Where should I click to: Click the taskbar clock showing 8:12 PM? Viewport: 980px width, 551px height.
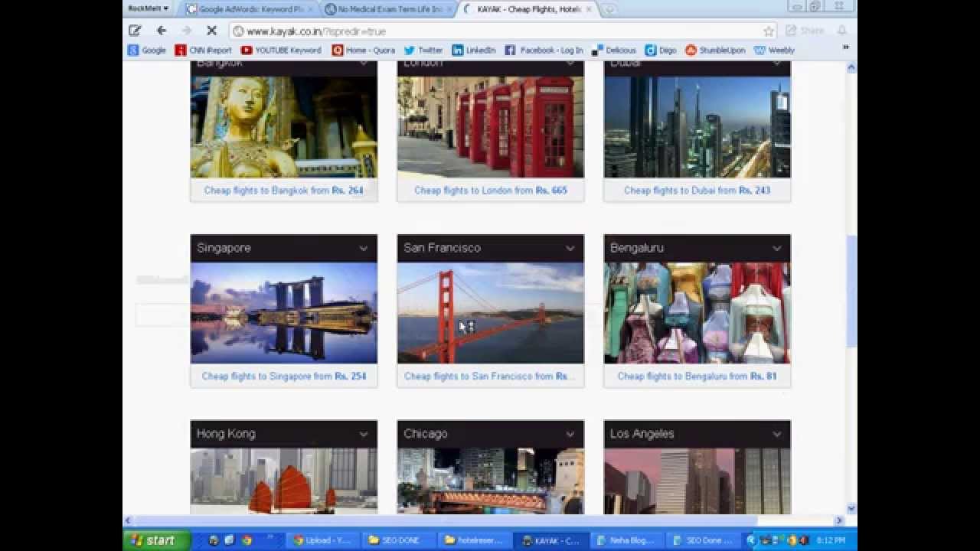tap(830, 540)
